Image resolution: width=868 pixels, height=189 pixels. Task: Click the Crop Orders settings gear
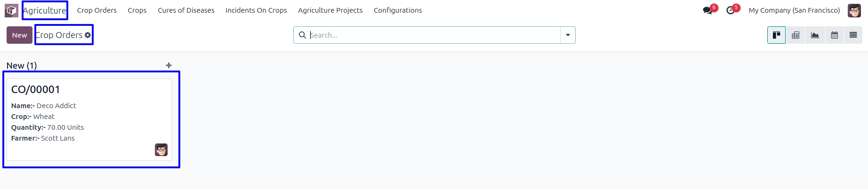click(x=88, y=35)
